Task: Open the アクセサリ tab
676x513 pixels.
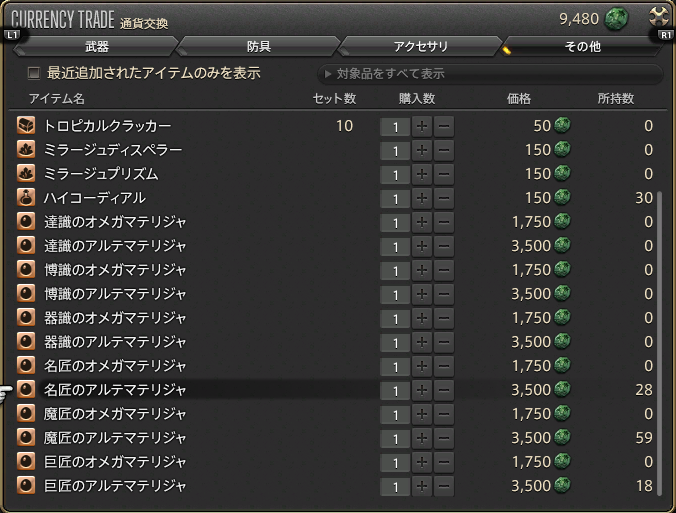Action: point(421,47)
